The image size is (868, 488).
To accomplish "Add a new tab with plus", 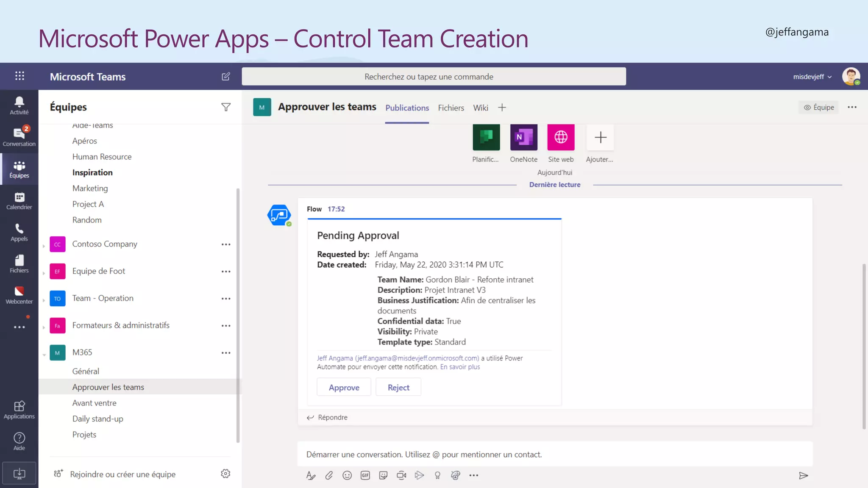I will tap(502, 108).
